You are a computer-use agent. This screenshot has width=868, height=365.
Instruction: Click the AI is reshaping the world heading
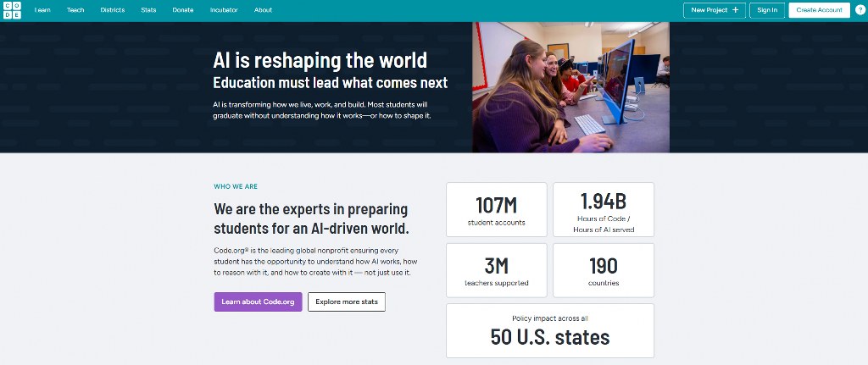pyautogui.click(x=320, y=60)
